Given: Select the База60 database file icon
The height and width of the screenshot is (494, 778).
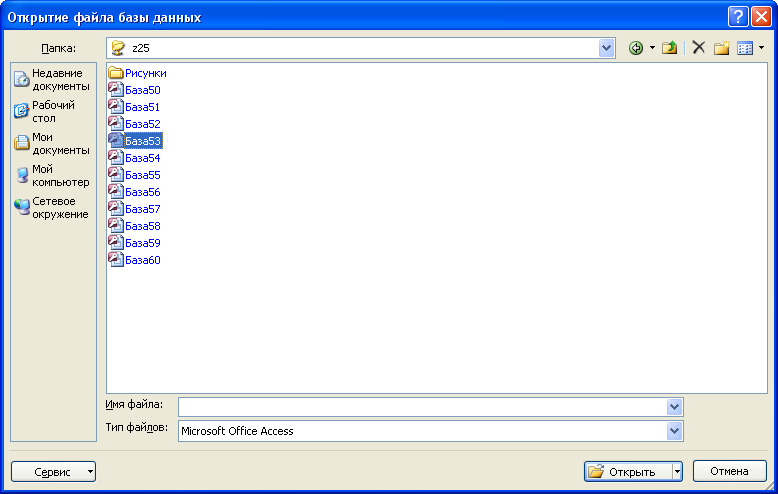Looking at the screenshot, I should (116, 259).
